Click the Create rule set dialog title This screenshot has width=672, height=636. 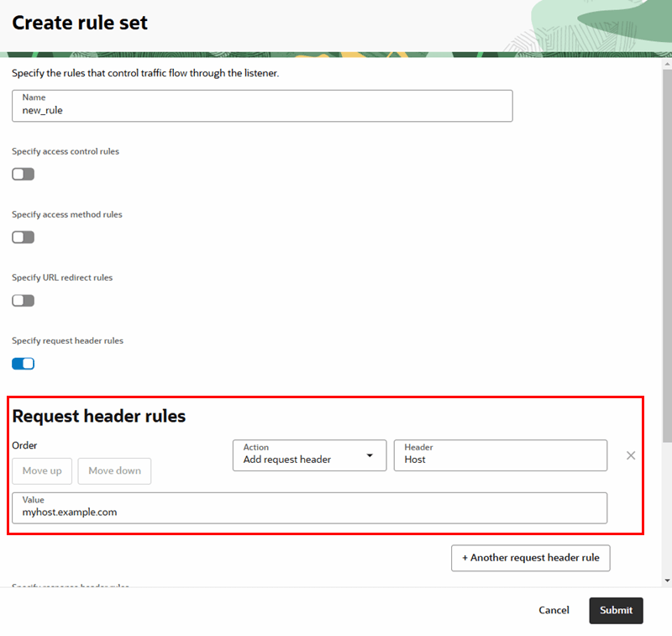[x=78, y=23]
